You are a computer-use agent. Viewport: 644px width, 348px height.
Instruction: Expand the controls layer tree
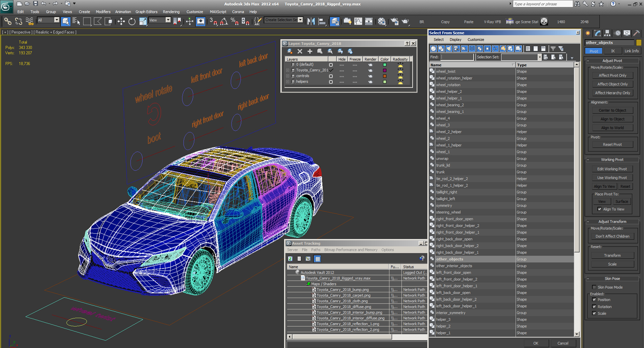287,76
